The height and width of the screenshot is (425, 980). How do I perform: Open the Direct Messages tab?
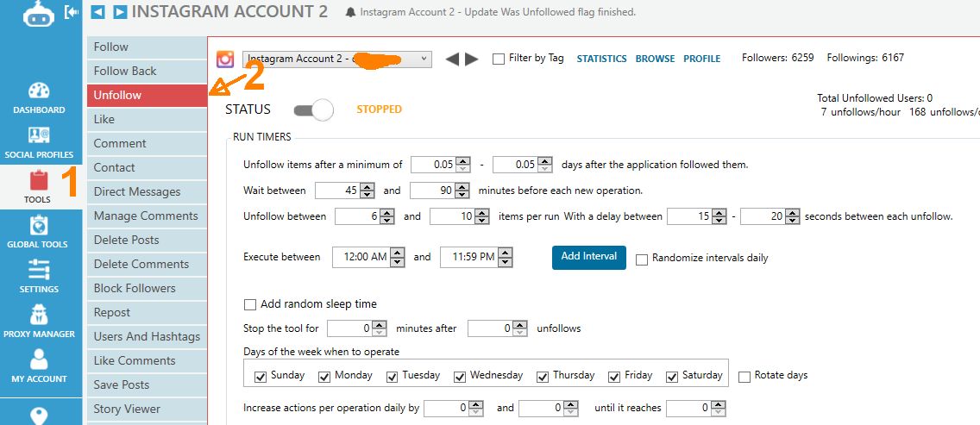(147, 192)
